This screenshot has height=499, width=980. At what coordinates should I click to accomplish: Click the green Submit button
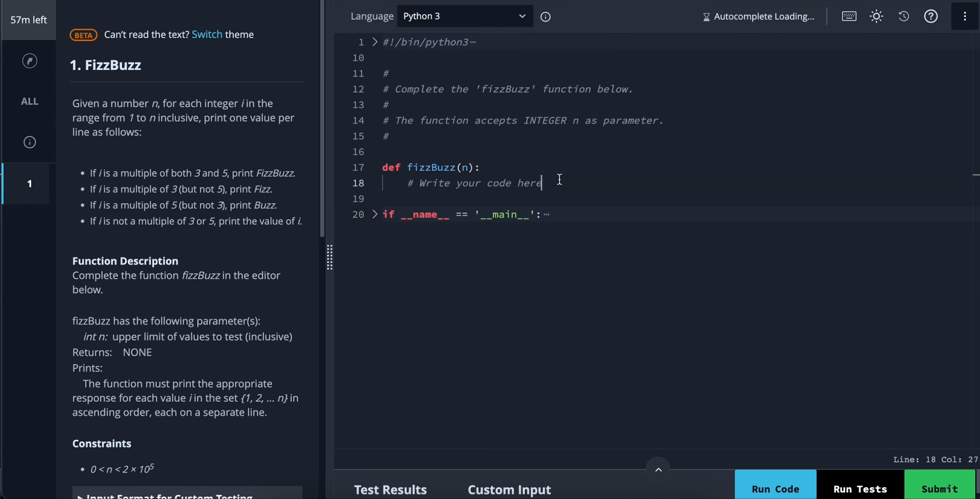[939, 488]
